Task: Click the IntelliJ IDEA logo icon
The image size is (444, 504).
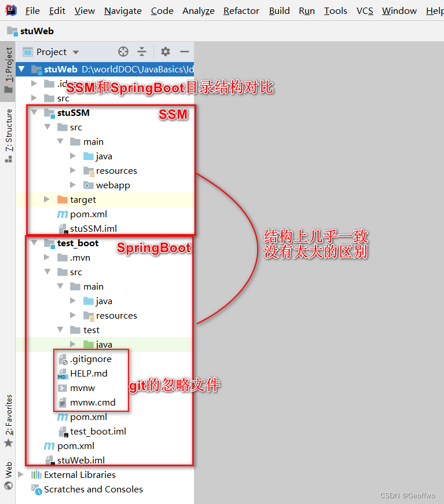Action: coord(11,10)
